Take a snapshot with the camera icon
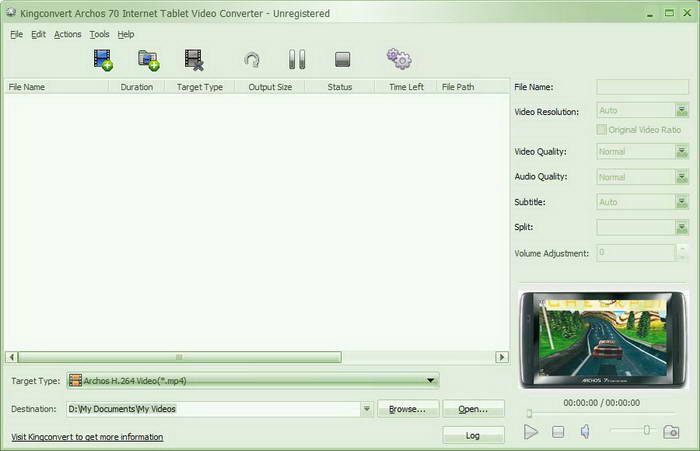Screen dimensions: 700x451 (x=671, y=432)
